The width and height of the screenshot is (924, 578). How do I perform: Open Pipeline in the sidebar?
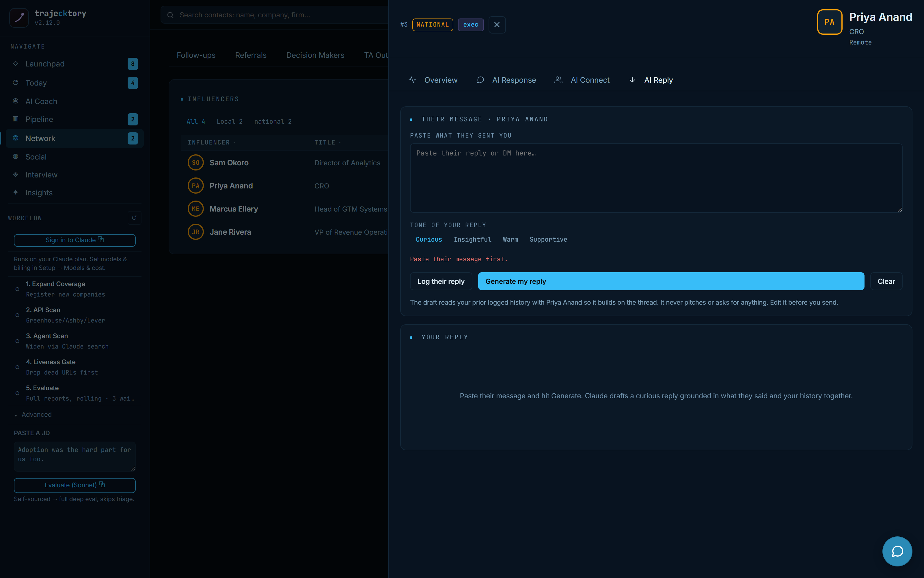(74, 119)
